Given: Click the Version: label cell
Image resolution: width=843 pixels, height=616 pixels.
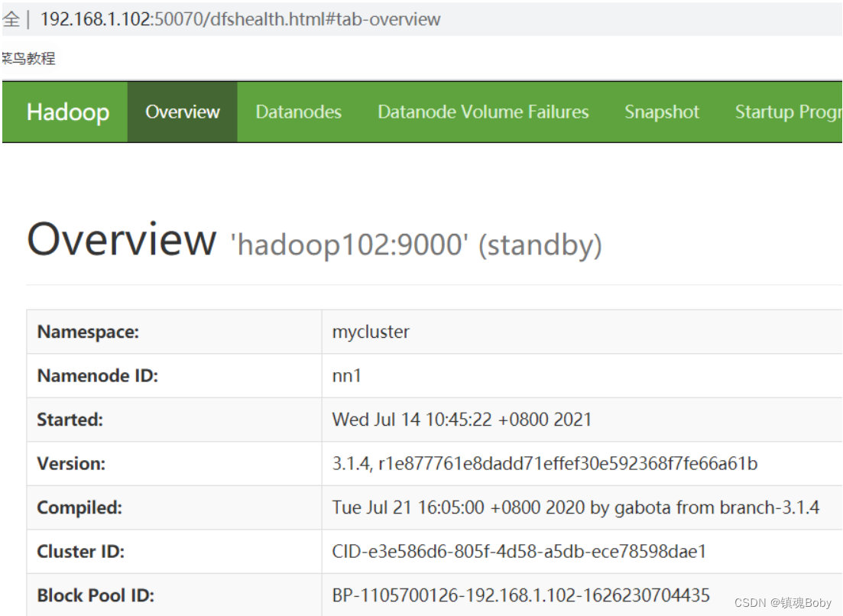Looking at the screenshot, I should [x=174, y=464].
